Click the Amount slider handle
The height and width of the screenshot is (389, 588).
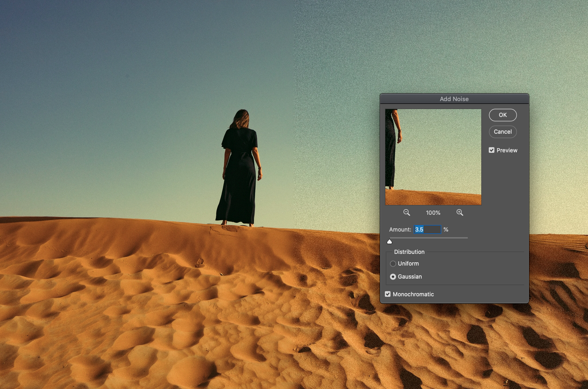390,241
